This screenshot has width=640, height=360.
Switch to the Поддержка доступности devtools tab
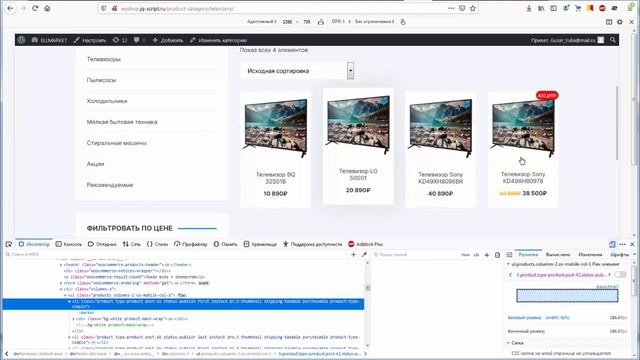pyautogui.click(x=312, y=244)
